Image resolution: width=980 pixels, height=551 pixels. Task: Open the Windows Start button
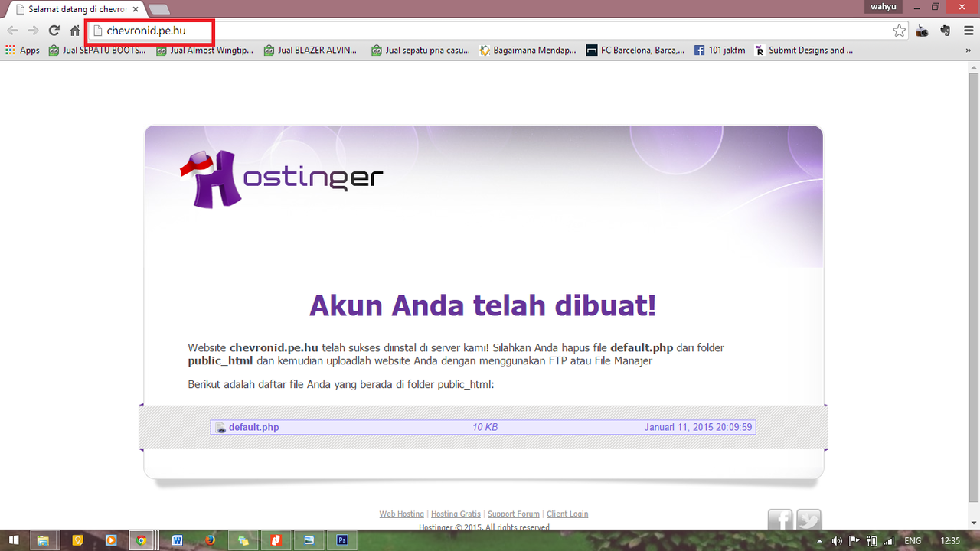pyautogui.click(x=14, y=540)
